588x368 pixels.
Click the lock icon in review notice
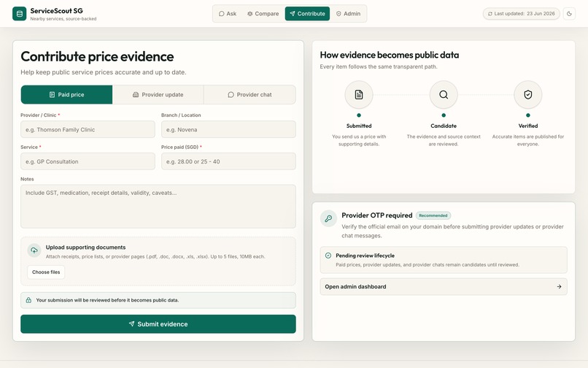pyautogui.click(x=28, y=300)
